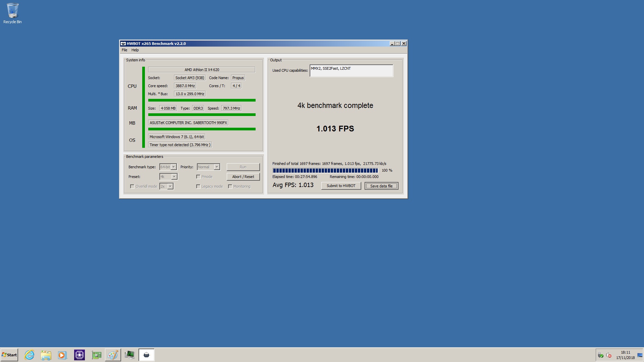Launch Windows Media Player from taskbar
This screenshot has width=644, height=362.
click(62, 355)
